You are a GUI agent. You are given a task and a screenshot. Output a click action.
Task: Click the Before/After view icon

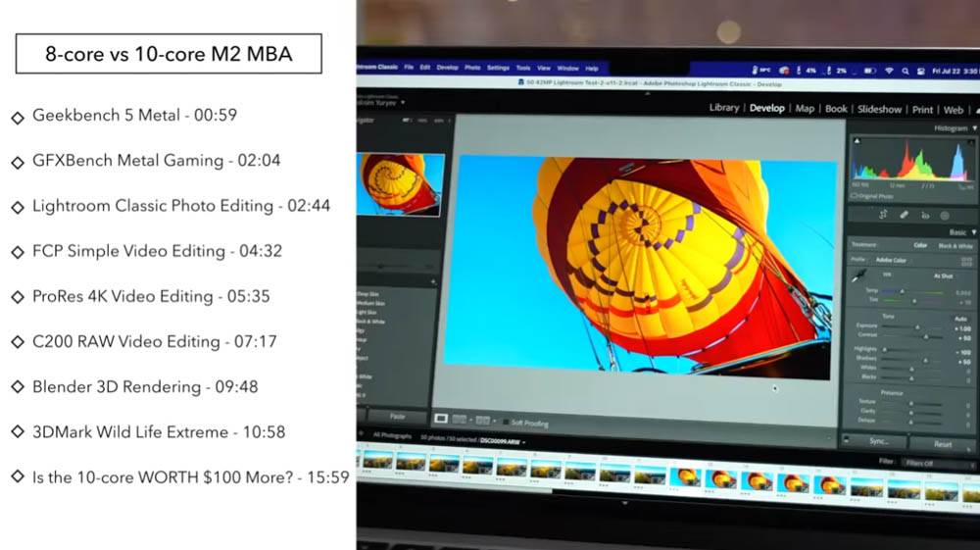click(x=461, y=419)
